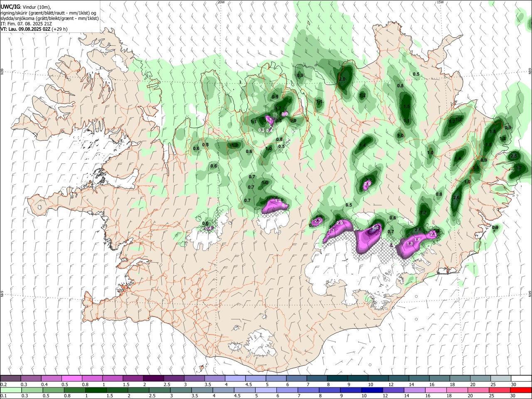This screenshot has height=399, width=532.
Task: Click the '(+29 h)' forecast offset text
Action: coord(60,29)
